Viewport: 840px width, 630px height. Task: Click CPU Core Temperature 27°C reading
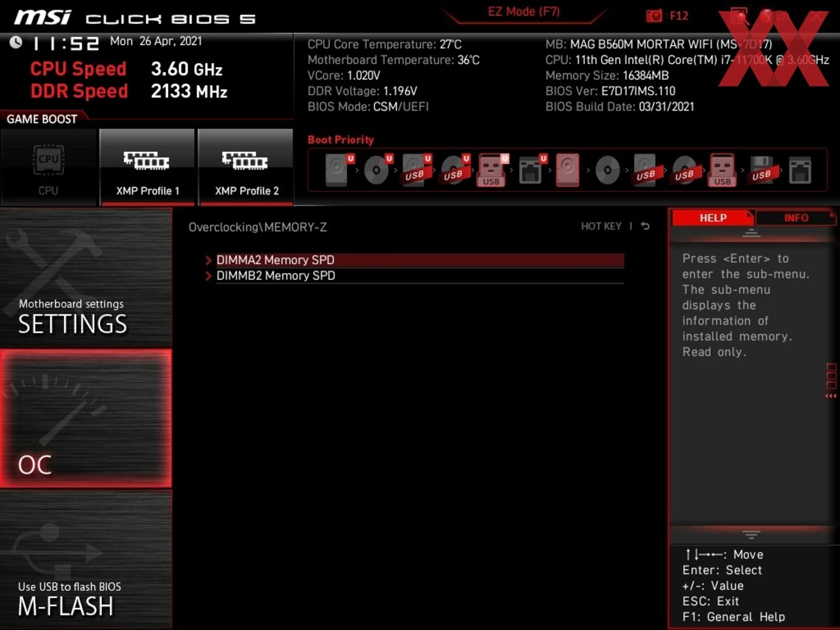click(x=384, y=44)
